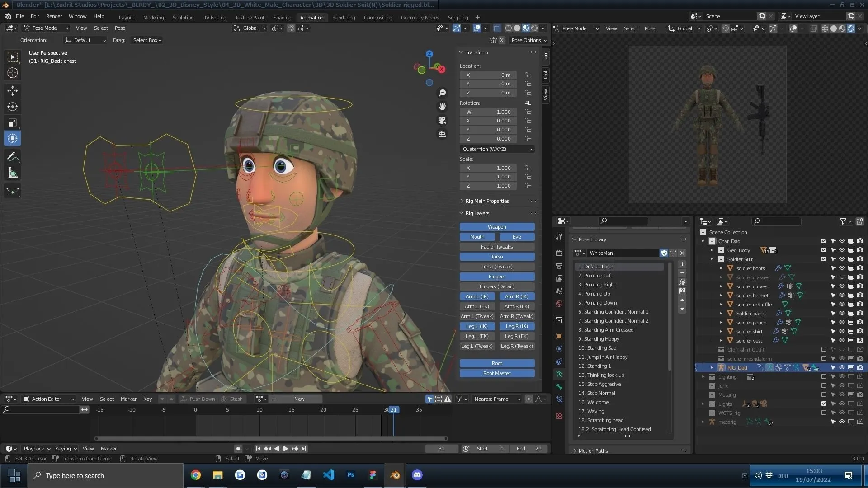The image size is (868, 488).
Task: Select the Rotate tool in the toolbar
Action: (x=12, y=107)
